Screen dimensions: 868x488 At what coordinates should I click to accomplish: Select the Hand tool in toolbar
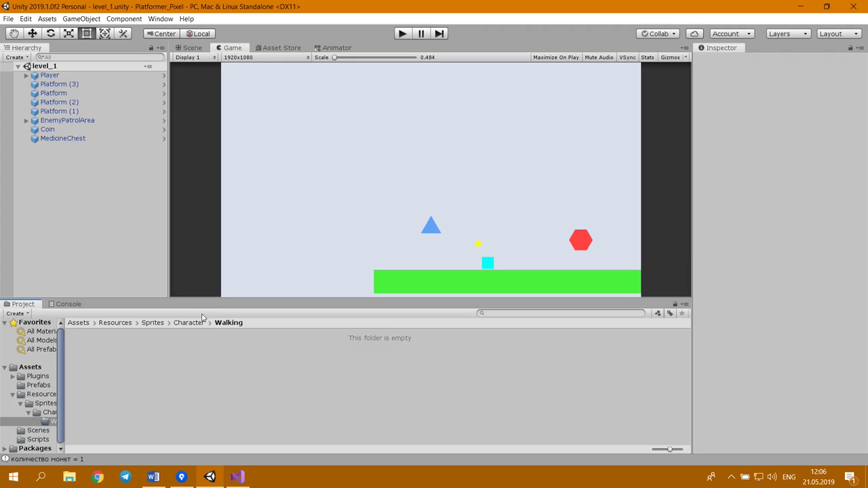click(x=14, y=33)
